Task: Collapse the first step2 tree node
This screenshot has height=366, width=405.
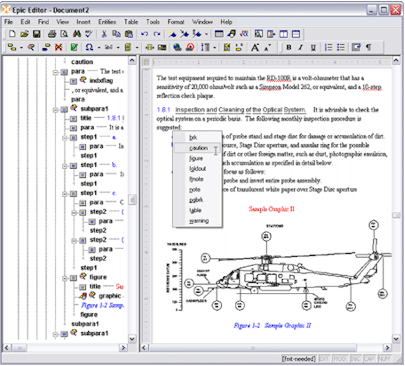Action: tap(74, 212)
